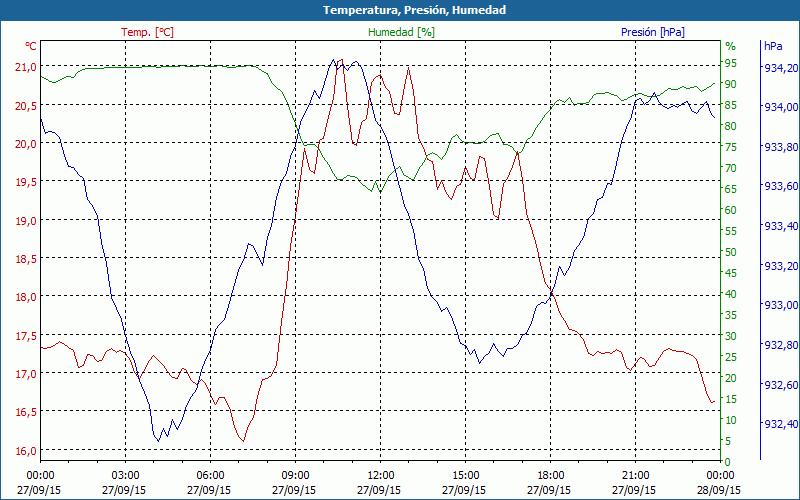The width and height of the screenshot is (800, 500).
Task: Click the red 'Temp. [°C]' legend label
Action: (x=147, y=32)
